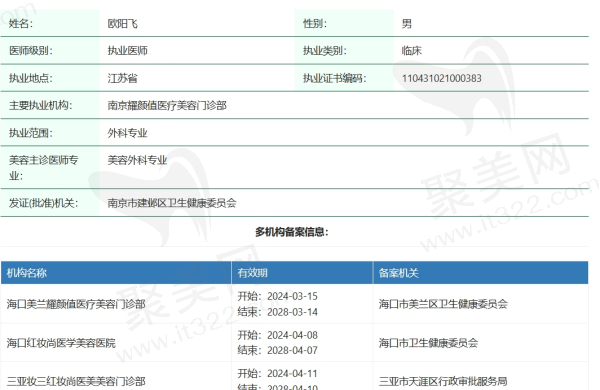Click the 备案机关 column header
Screen dimensions: 600x390
[x=399, y=273]
